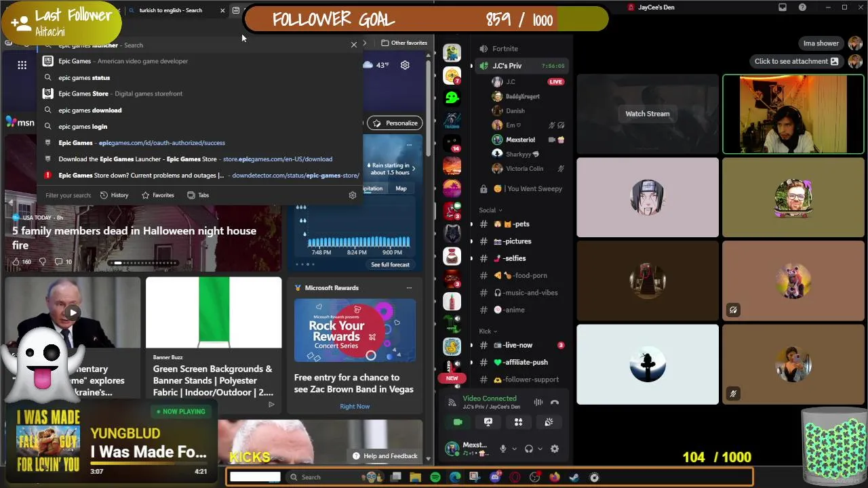Screen dimensions: 868x488
Task: Open the downdetector Epic Games outage suggestion
Action: pyautogui.click(x=201, y=175)
